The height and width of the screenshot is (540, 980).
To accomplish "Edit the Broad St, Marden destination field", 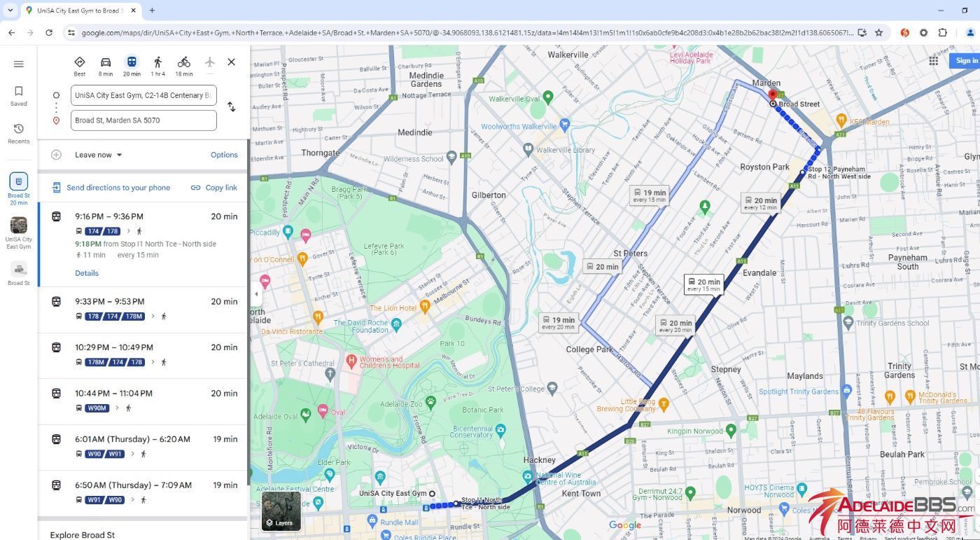I will coord(143,120).
